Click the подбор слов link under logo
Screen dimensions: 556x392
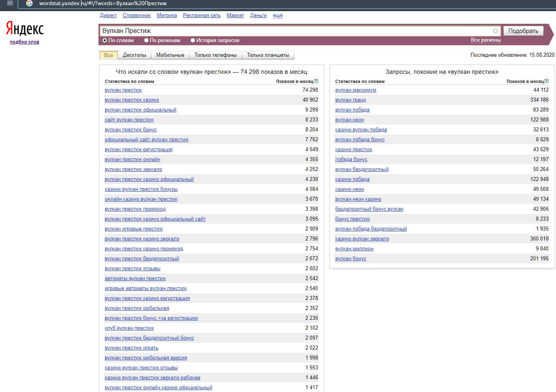pyautogui.click(x=25, y=42)
